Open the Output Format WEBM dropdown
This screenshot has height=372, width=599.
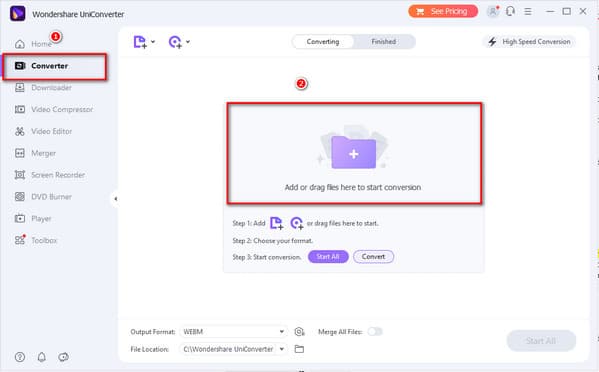tap(233, 332)
